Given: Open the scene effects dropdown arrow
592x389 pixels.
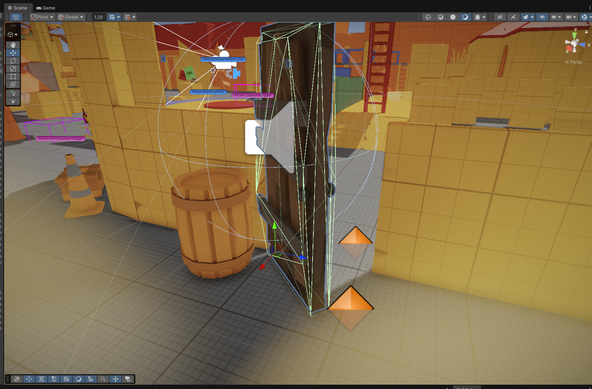Looking at the screenshot, I should tap(532, 17).
